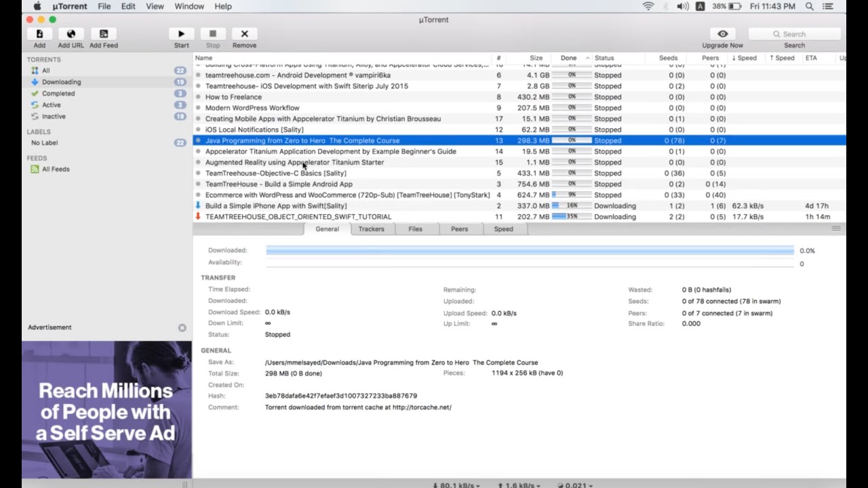Select TeamTreeHouse - Build a Simple Android App
The height and width of the screenshot is (488, 868).
[x=519, y=184]
